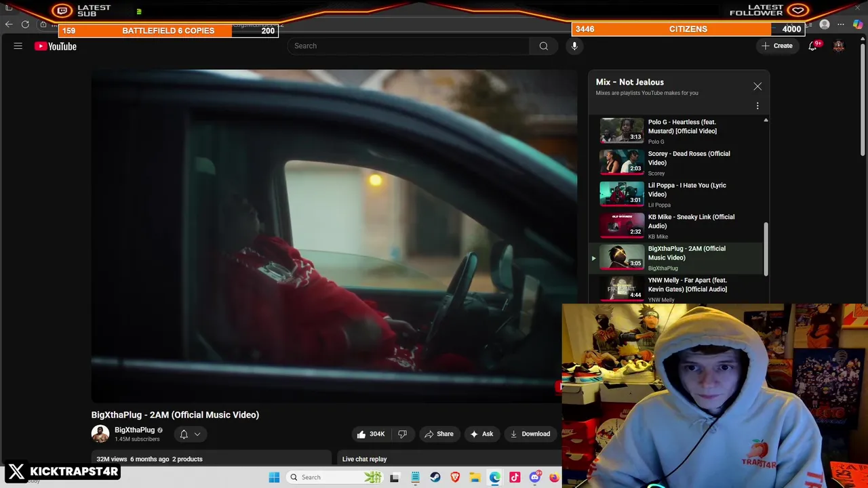Click the video title 'BigXthaPlug - 2AM'
This screenshot has height=488, width=868.
coord(175,415)
